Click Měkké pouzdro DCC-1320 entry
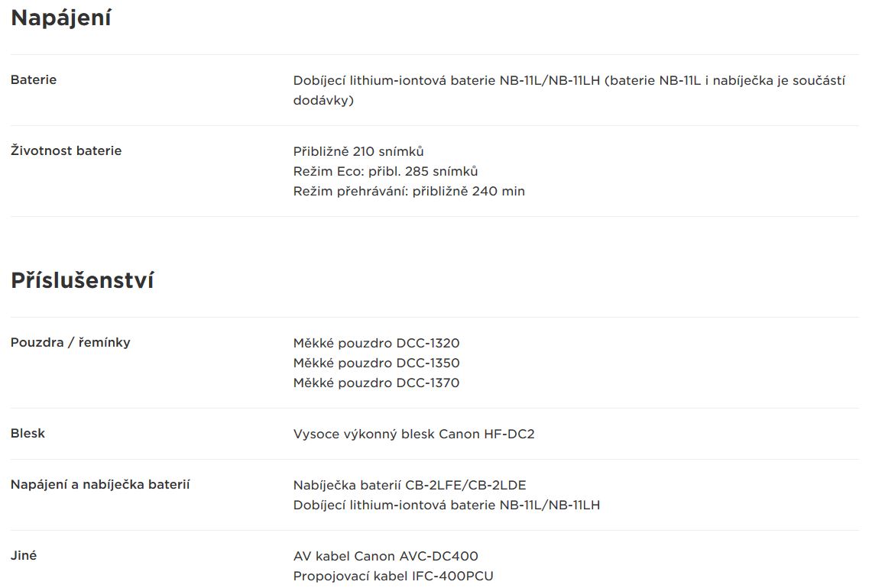The image size is (872, 588). pos(377,343)
